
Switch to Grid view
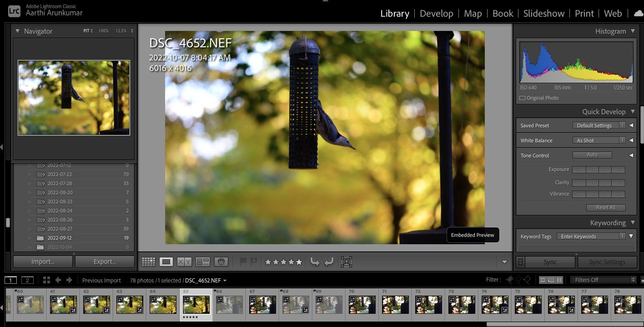tap(148, 262)
